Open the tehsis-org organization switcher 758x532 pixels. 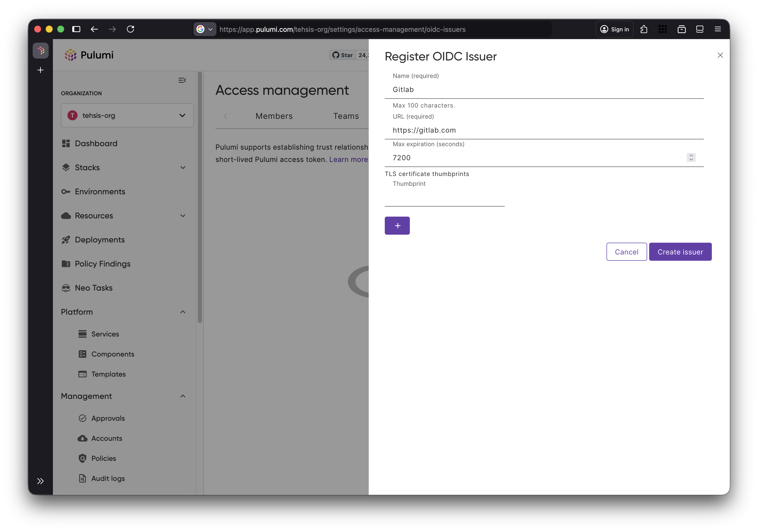pyautogui.click(x=127, y=115)
